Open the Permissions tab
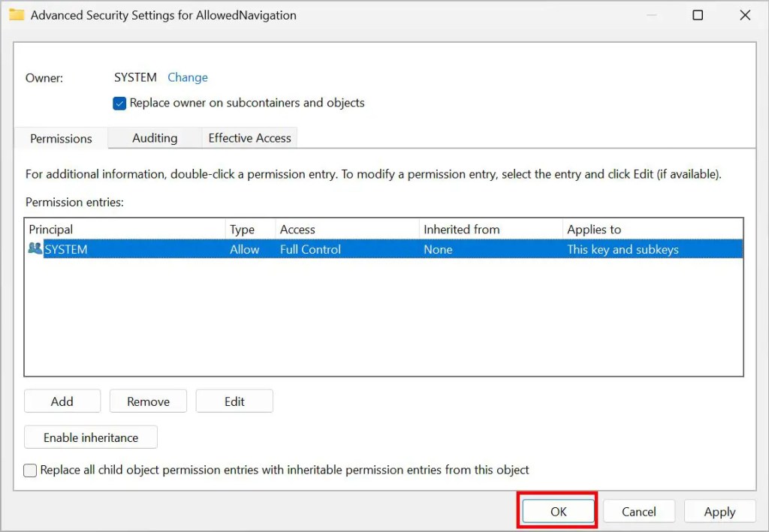769x532 pixels. click(61, 139)
